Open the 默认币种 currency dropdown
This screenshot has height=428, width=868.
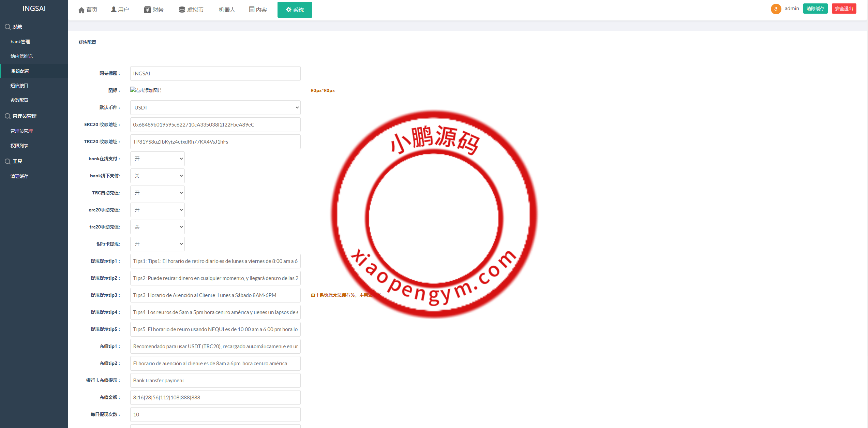(215, 107)
